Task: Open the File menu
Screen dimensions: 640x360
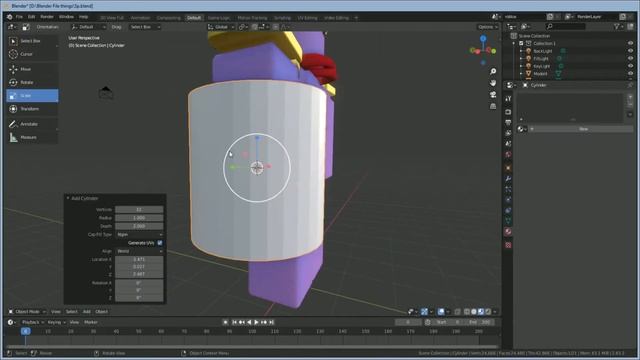Action: (x=19, y=17)
